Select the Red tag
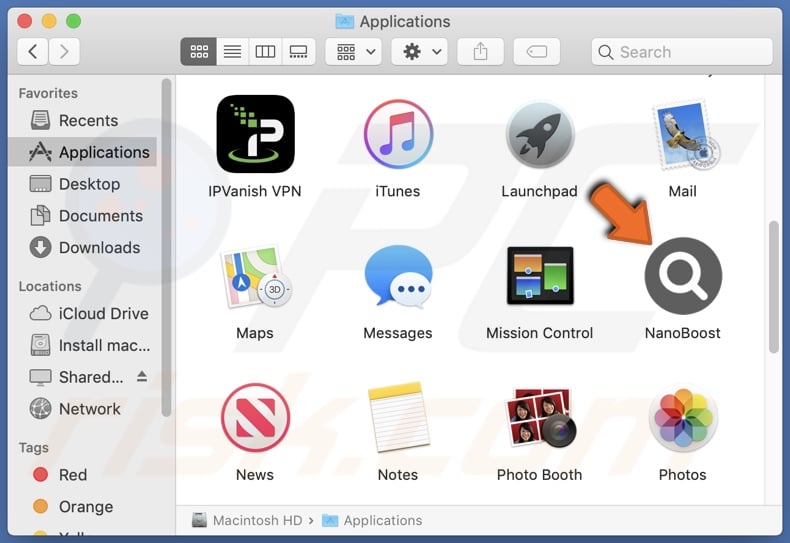Image resolution: width=790 pixels, height=543 pixels. pyautogui.click(x=83, y=474)
